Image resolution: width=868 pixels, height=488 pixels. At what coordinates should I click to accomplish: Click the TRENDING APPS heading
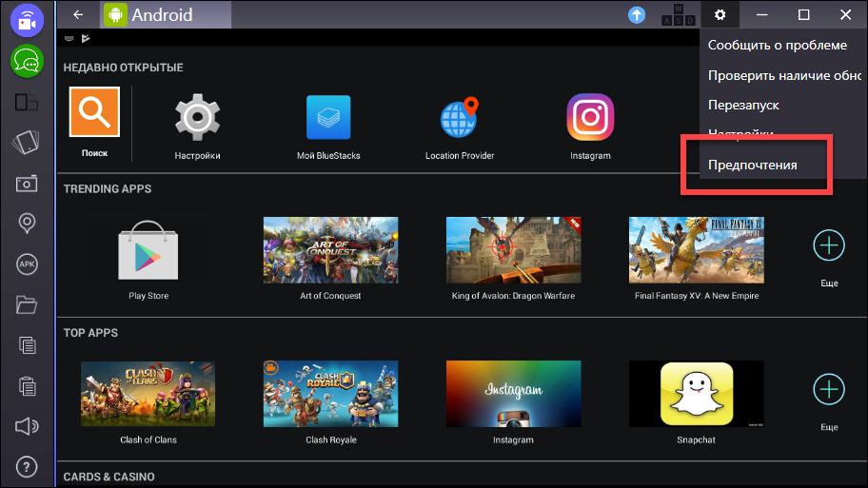point(108,189)
